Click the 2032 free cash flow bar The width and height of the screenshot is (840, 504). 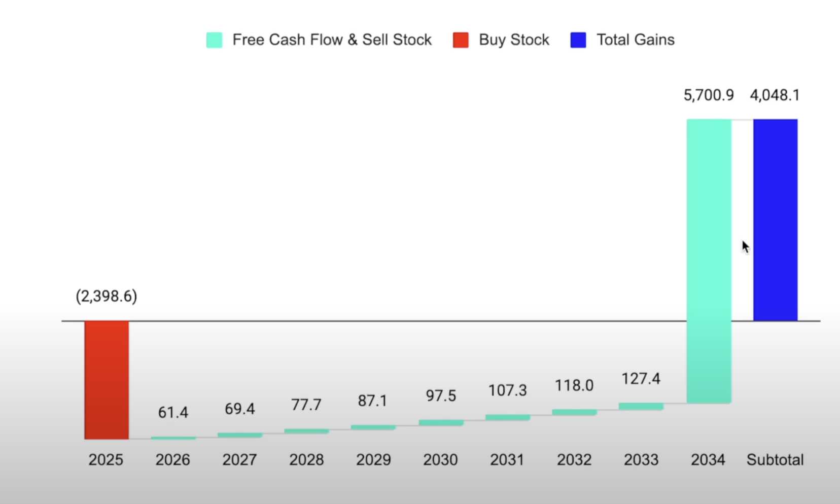pos(574,412)
